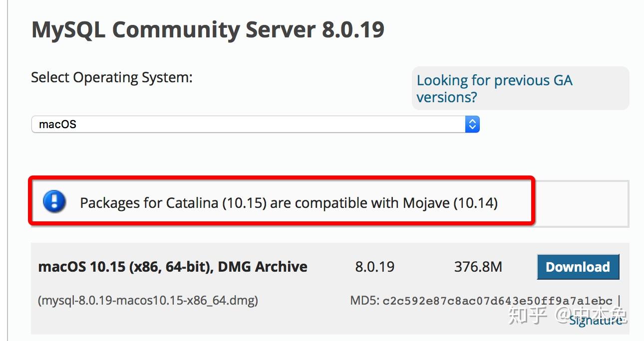The height and width of the screenshot is (341, 644).
Task: Click the blue Download button
Action: point(578,267)
